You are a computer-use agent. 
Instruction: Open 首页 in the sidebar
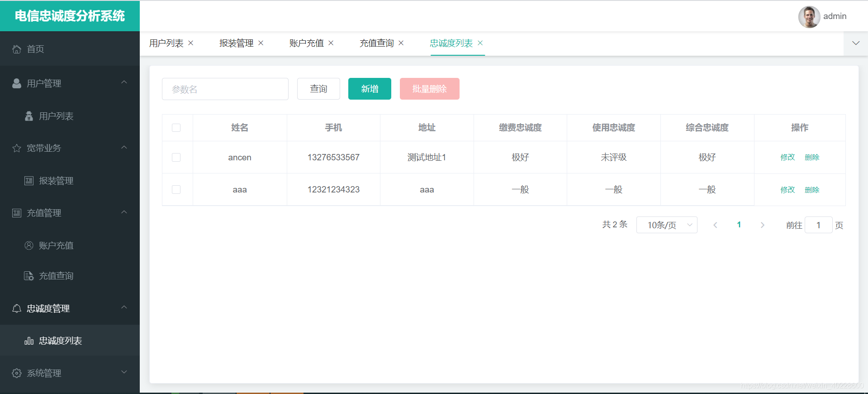(x=70, y=49)
